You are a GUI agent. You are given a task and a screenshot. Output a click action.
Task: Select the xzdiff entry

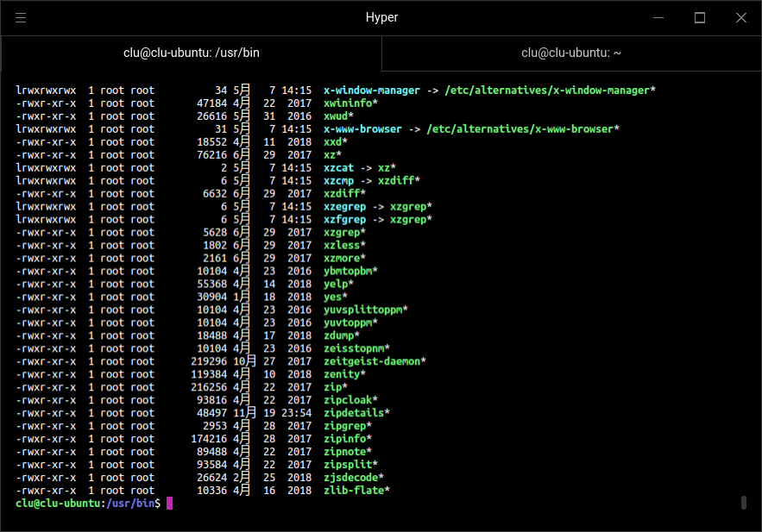(x=343, y=193)
